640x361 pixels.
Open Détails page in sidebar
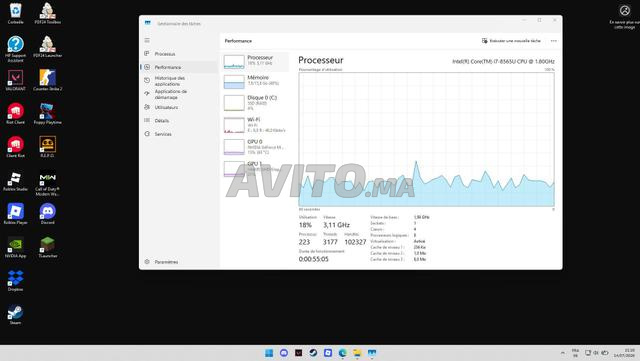point(179,121)
